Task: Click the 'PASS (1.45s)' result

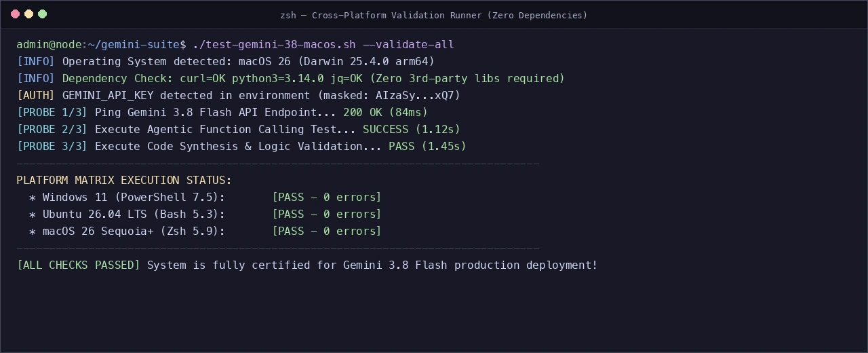Action: pyautogui.click(x=428, y=147)
